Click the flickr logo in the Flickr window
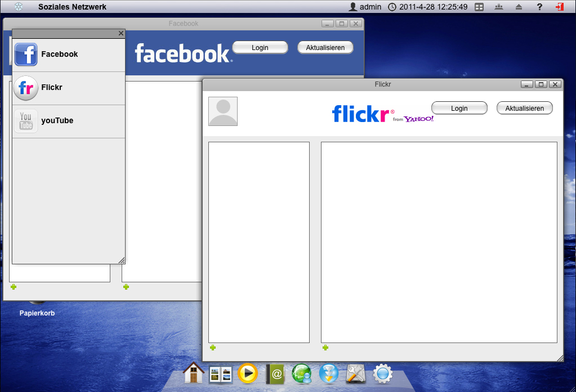This screenshot has height=392, width=576. click(383, 114)
